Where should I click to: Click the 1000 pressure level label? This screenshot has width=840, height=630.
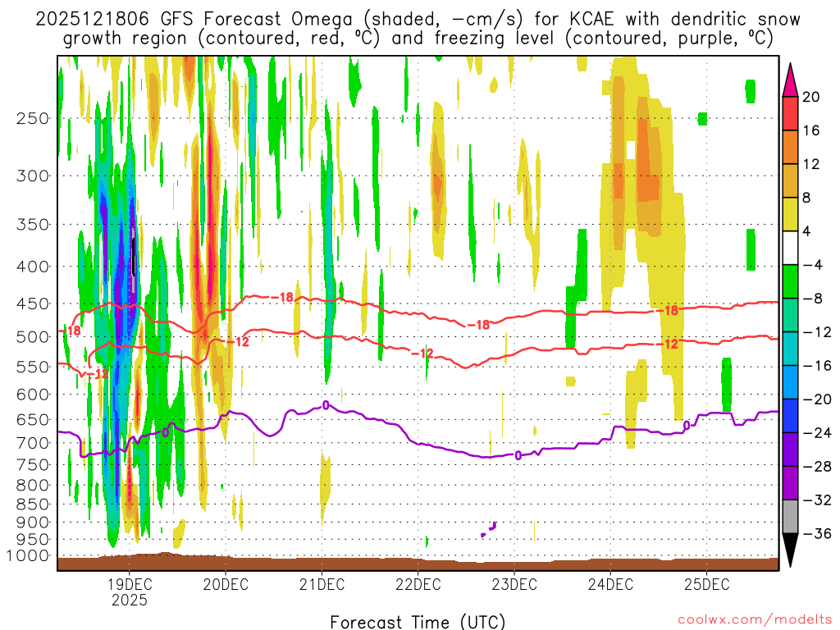tap(28, 556)
